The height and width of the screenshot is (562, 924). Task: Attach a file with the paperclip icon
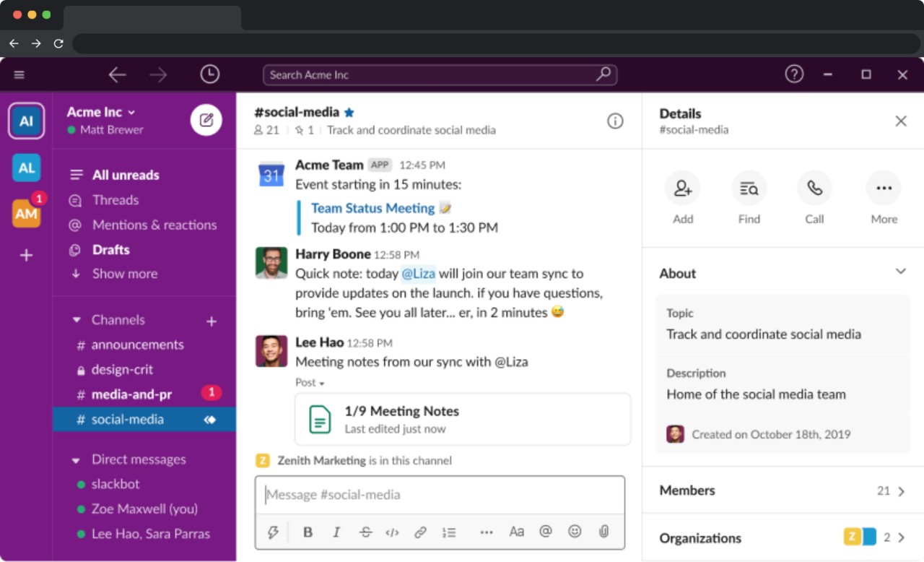603,532
